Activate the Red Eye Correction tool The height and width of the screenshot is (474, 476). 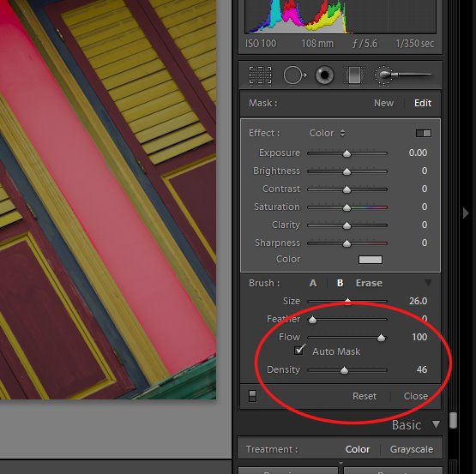pos(324,75)
